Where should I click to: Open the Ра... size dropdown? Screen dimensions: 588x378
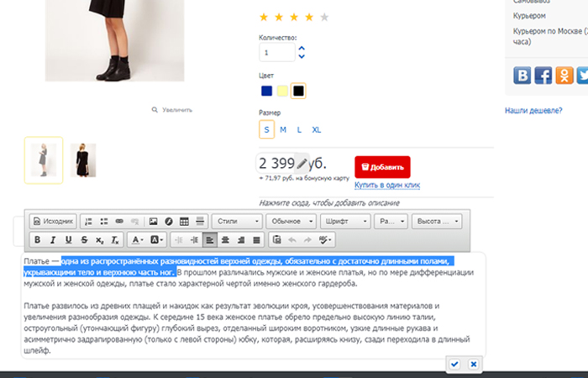coord(391,221)
